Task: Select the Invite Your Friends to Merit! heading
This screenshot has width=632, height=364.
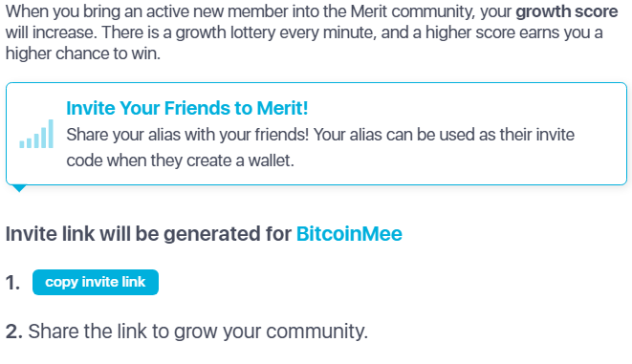Action: point(187,108)
